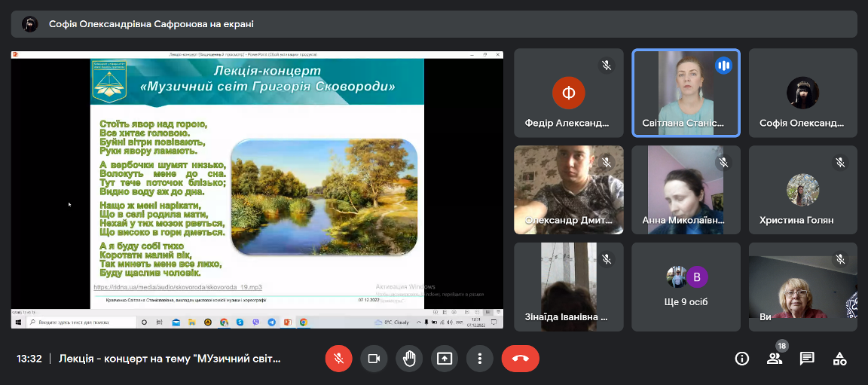
Task: Leave the call with red hangup button
Action: tap(520, 359)
